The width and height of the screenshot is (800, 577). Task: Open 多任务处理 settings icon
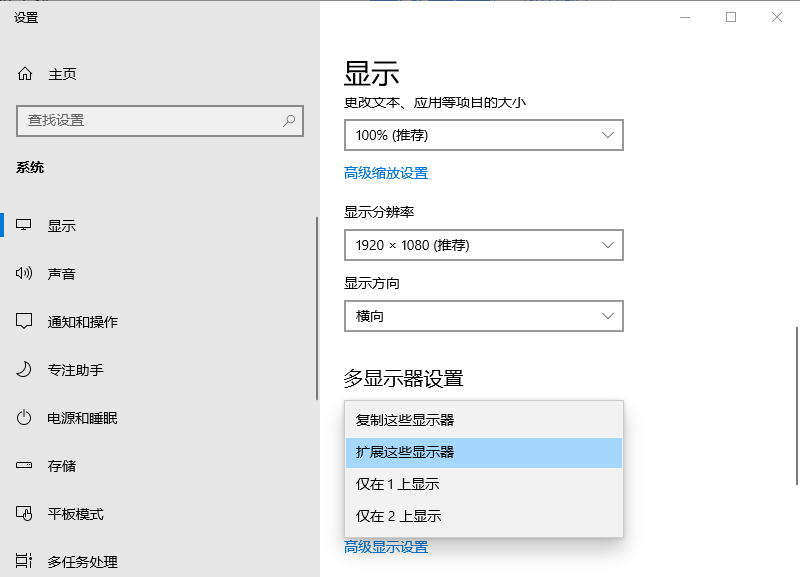[x=25, y=561]
